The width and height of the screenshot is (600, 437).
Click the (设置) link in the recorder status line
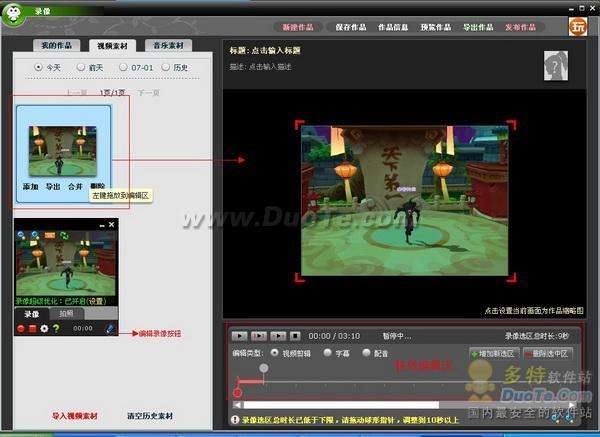click(x=95, y=301)
